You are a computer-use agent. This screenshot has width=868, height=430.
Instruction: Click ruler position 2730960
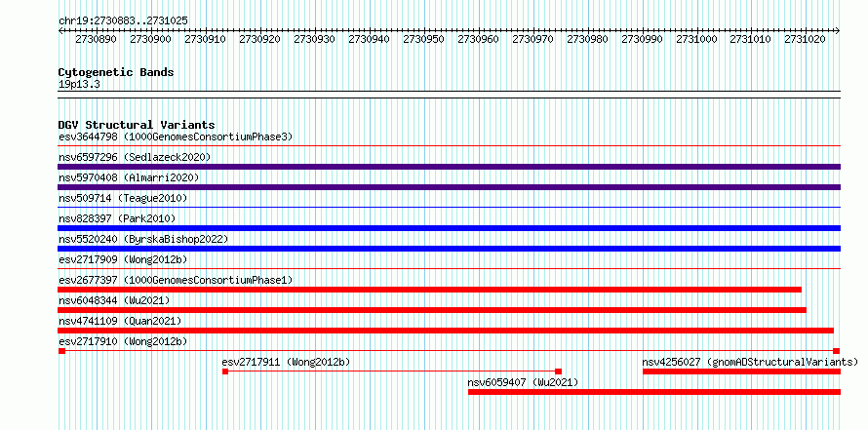(x=478, y=39)
